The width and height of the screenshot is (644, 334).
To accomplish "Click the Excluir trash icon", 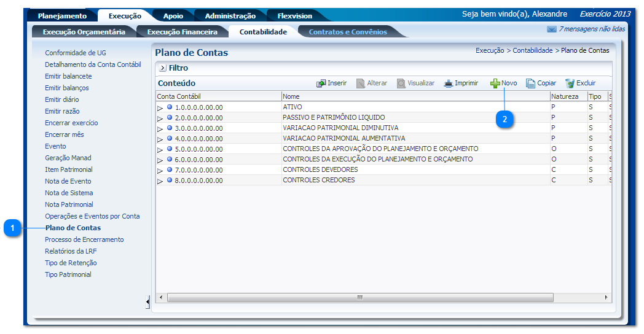I will pyautogui.click(x=570, y=83).
